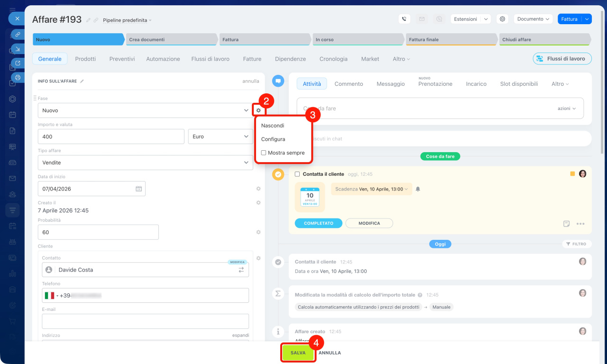
Task: Edit deal title with pencil icon
Action: [x=88, y=20]
